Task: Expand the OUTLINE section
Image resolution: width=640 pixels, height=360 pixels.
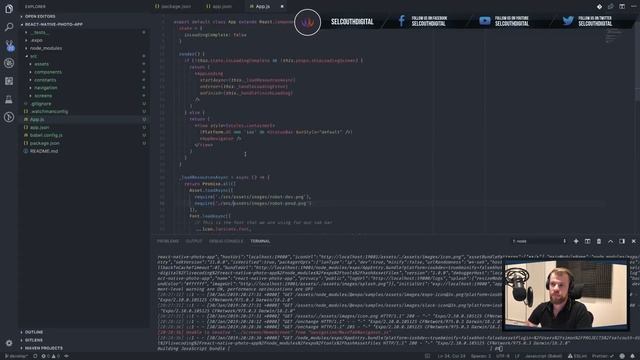Action: click(33, 332)
